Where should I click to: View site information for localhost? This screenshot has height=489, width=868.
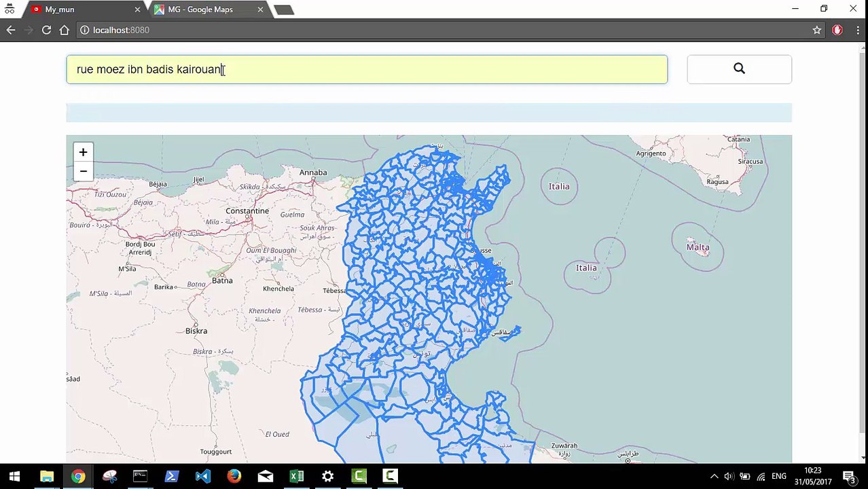tap(85, 30)
